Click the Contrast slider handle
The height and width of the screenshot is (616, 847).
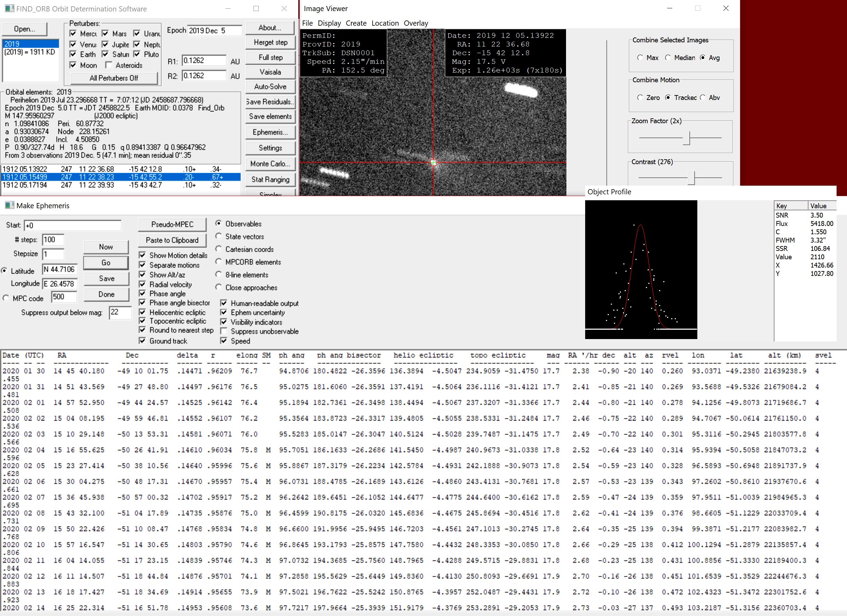(x=691, y=178)
